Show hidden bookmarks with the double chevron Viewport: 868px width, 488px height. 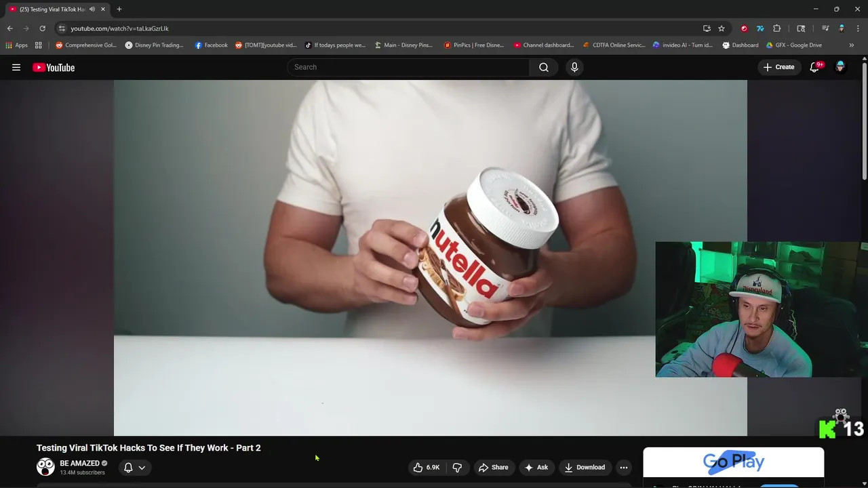852,45
